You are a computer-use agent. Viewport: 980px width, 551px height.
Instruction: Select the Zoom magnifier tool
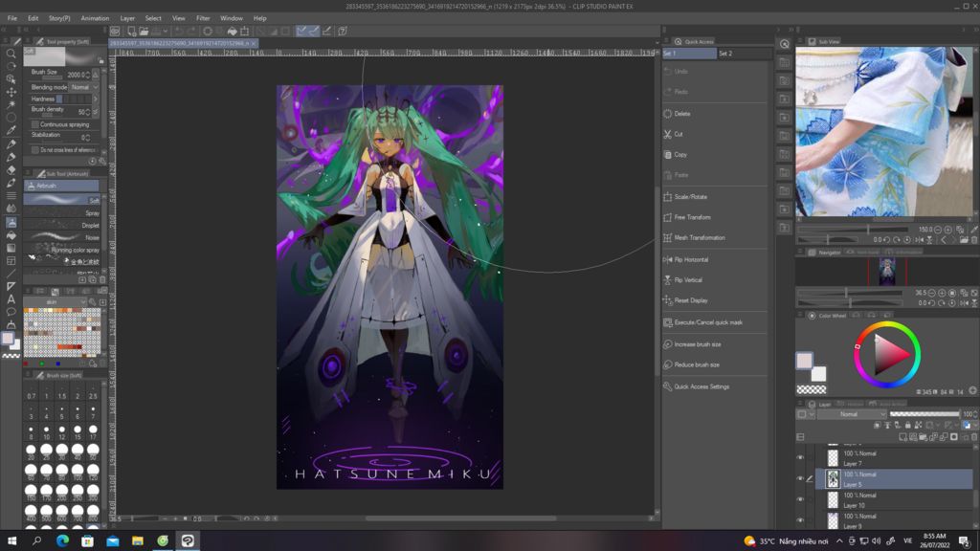(11, 54)
